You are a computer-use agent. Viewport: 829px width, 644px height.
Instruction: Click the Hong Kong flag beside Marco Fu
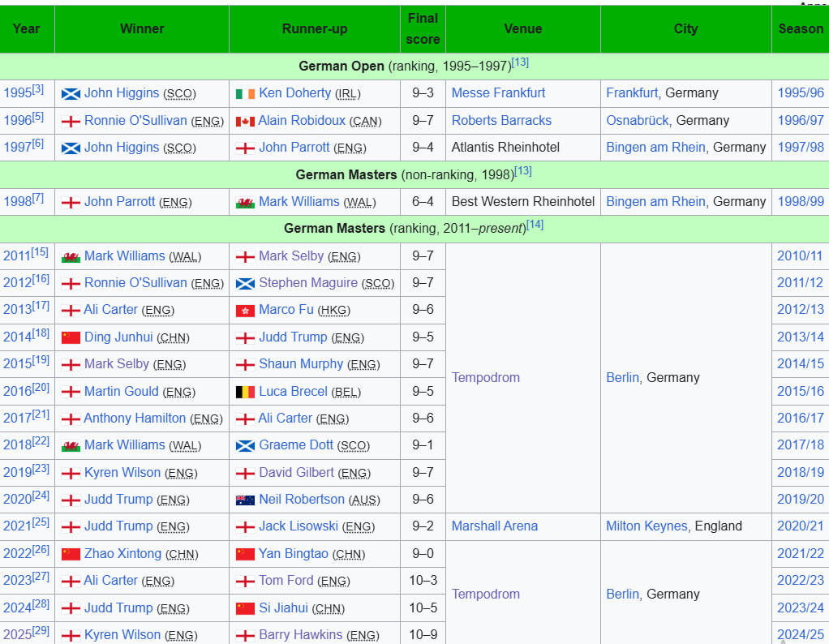[x=245, y=311]
